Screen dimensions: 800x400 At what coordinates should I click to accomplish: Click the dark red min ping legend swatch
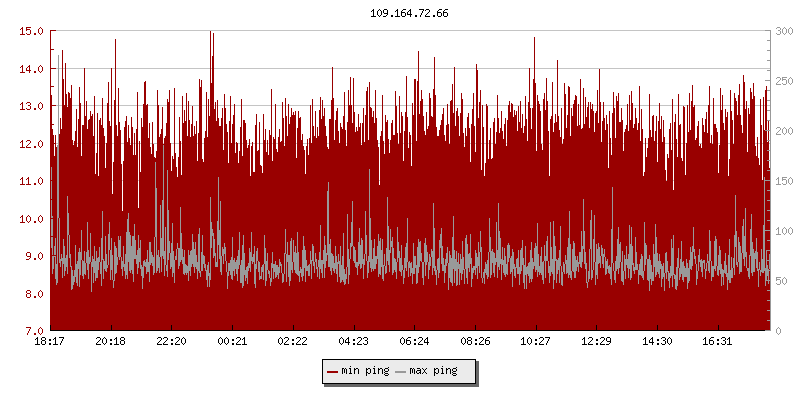click(x=332, y=372)
